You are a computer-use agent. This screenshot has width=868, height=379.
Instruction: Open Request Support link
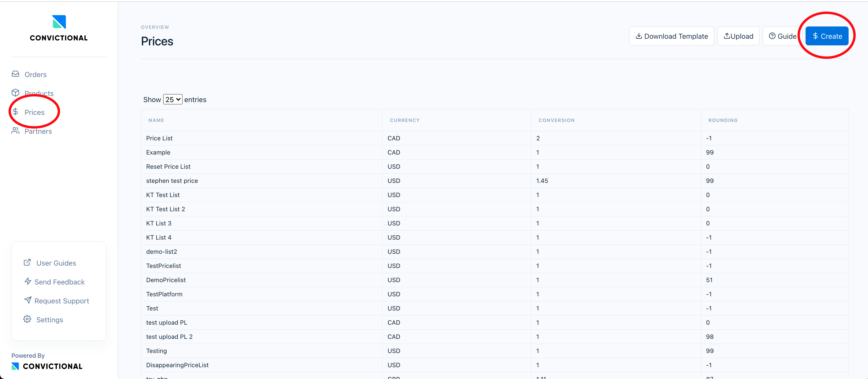62,301
